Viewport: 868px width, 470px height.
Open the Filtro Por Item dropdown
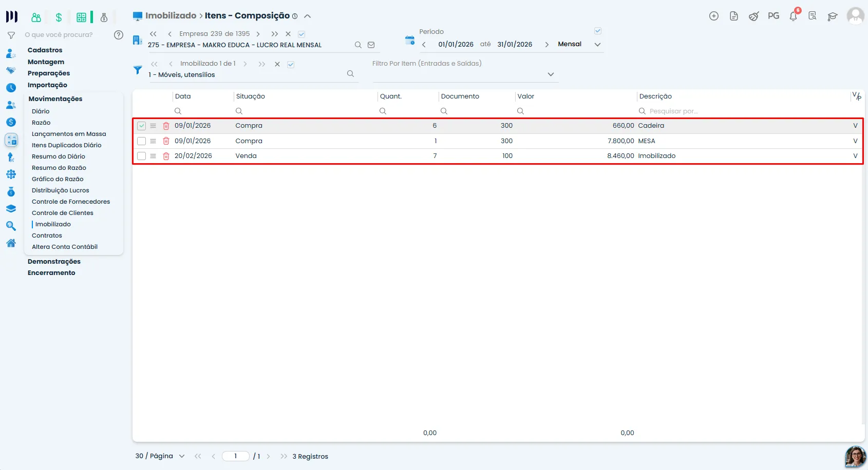(551, 74)
